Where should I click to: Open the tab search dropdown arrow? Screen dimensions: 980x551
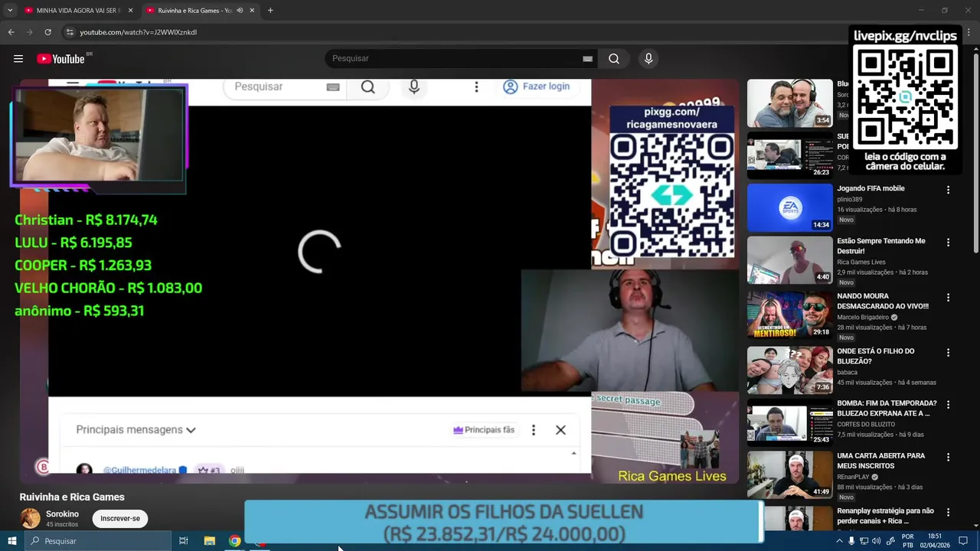coord(10,11)
